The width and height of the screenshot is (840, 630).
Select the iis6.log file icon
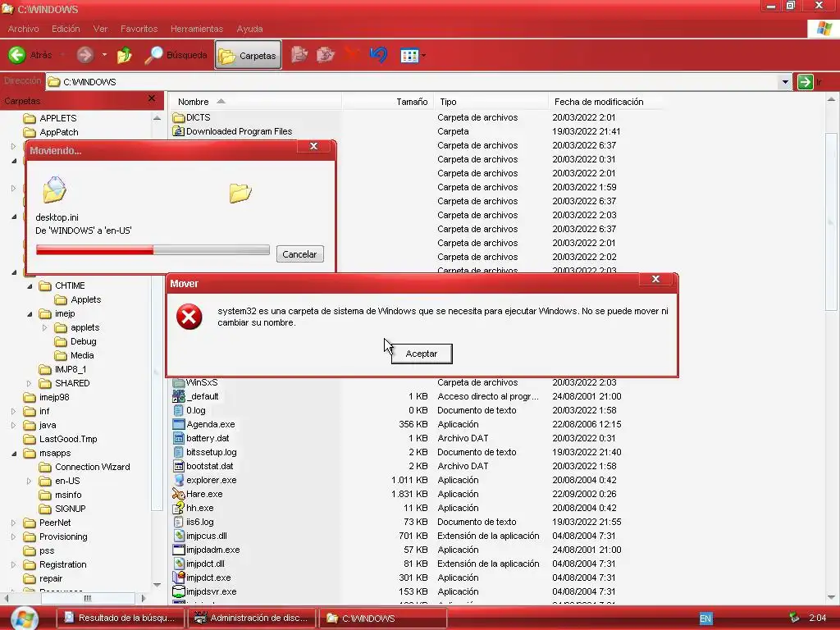tap(178, 522)
